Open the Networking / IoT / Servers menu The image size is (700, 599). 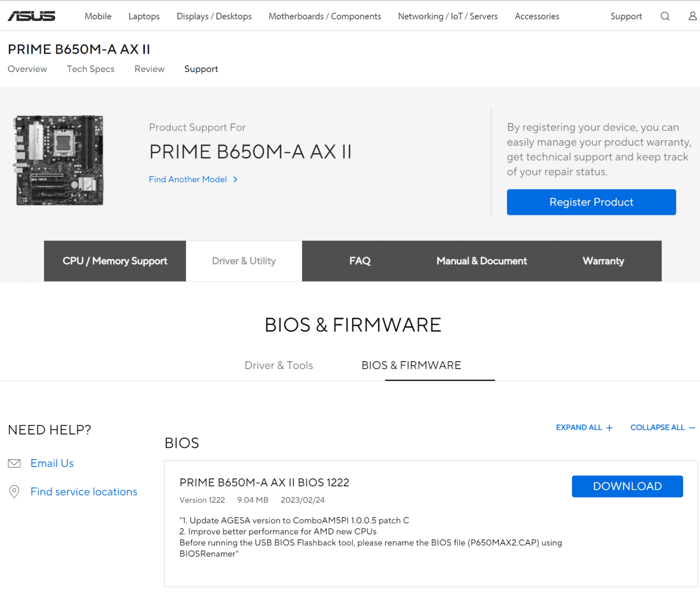click(x=448, y=16)
